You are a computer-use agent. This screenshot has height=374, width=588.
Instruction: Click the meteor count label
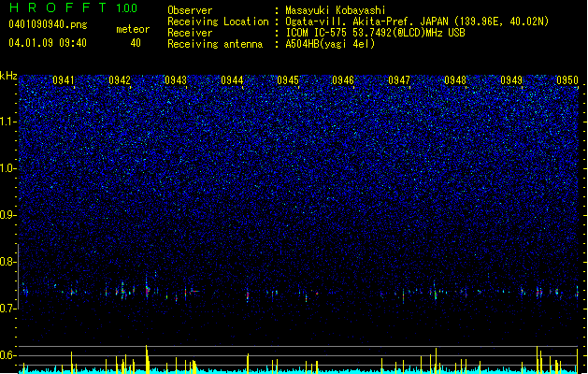pos(133,29)
